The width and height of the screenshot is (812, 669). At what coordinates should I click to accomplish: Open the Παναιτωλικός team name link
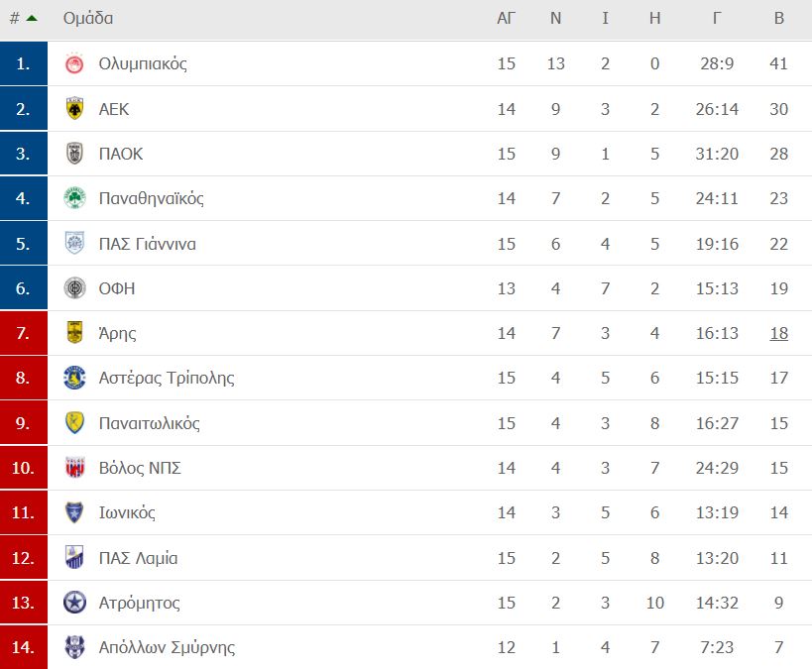click(x=149, y=423)
